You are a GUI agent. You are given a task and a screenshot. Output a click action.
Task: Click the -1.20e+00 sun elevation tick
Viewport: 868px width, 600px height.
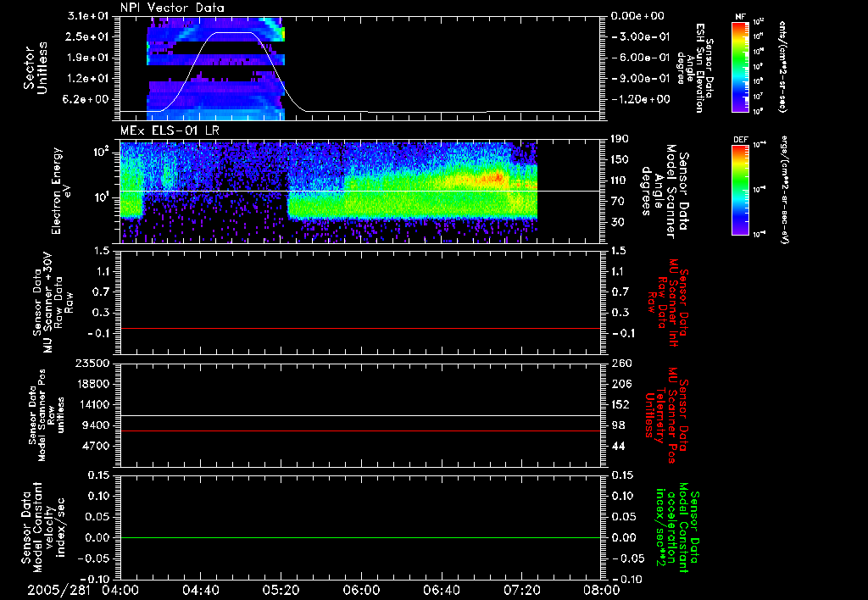point(639,100)
